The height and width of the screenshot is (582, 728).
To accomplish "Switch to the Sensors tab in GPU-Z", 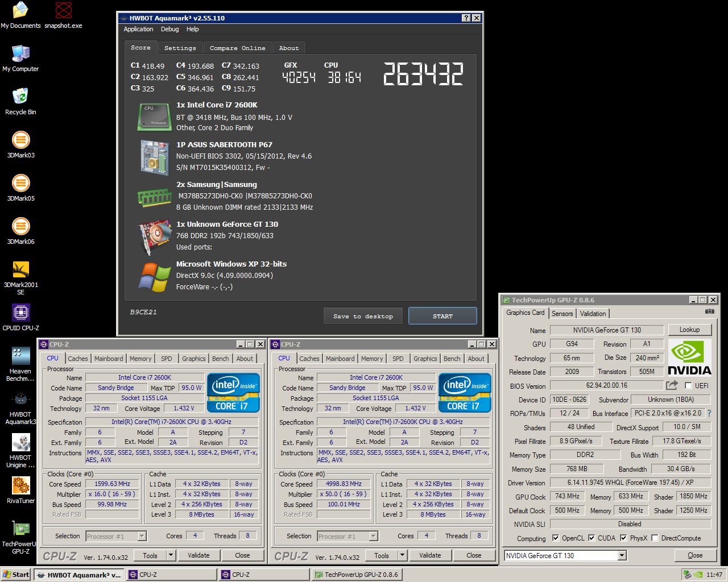I will (x=562, y=314).
